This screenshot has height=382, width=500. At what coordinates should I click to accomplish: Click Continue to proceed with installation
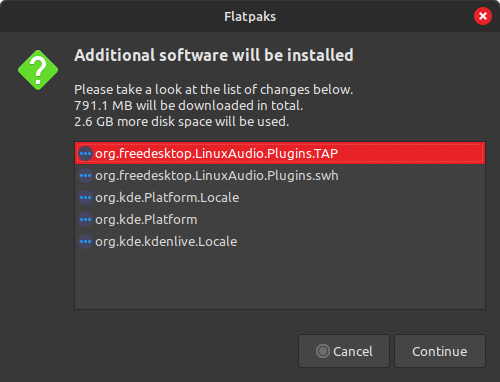(x=440, y=351)
